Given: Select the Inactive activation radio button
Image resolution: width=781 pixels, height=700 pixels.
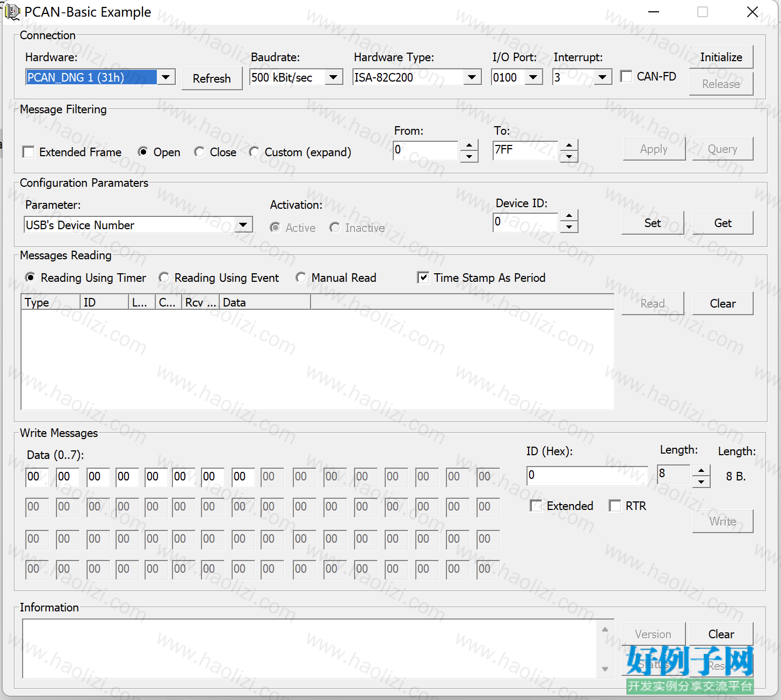Looking at the screenshot, I should [335, 228].
